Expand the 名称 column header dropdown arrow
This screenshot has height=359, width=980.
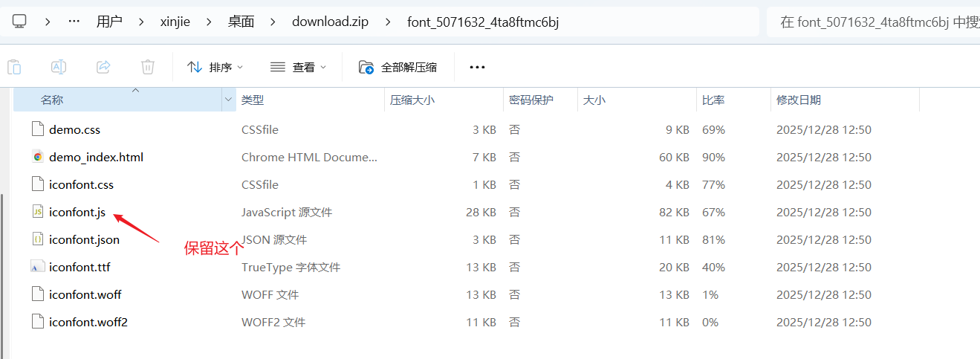click(x=228, y=100)
